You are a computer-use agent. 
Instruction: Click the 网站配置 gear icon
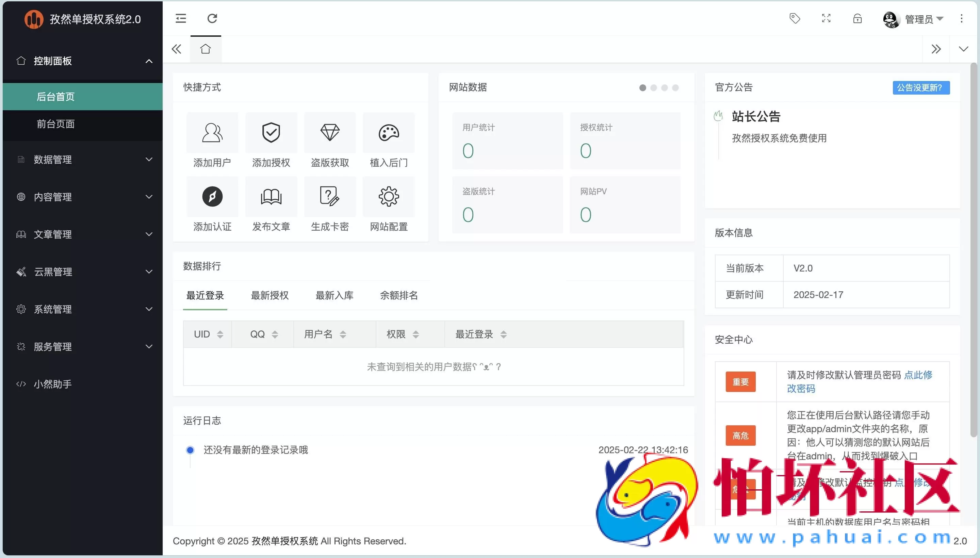(x=388, y=196)
